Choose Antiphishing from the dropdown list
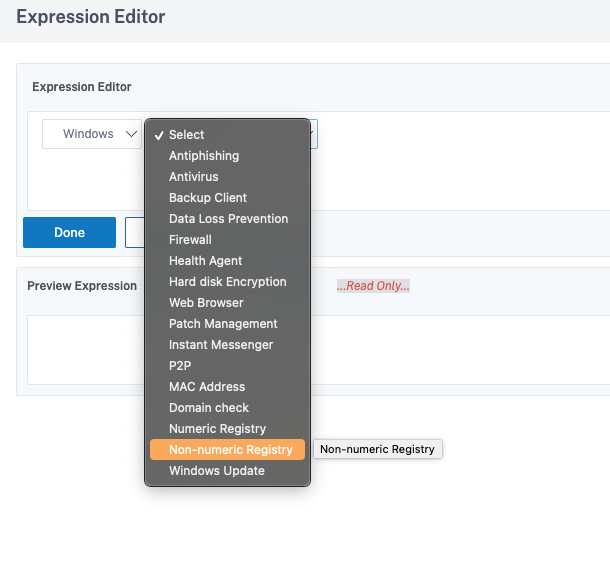The width and height of the screenshot is (610, 574). tap(227, 156)
